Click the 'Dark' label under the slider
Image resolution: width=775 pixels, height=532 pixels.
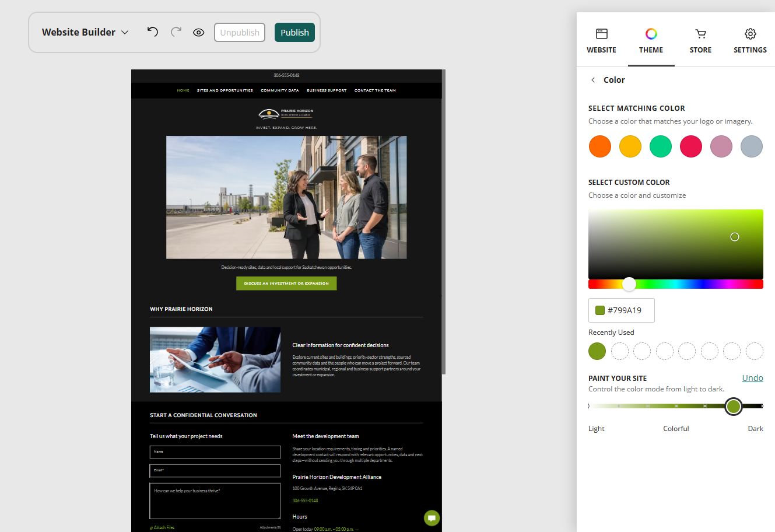pos(755,429)
